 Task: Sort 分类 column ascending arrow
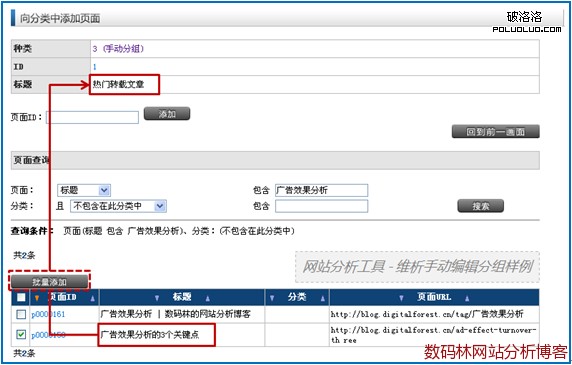(x=322, y=298)
